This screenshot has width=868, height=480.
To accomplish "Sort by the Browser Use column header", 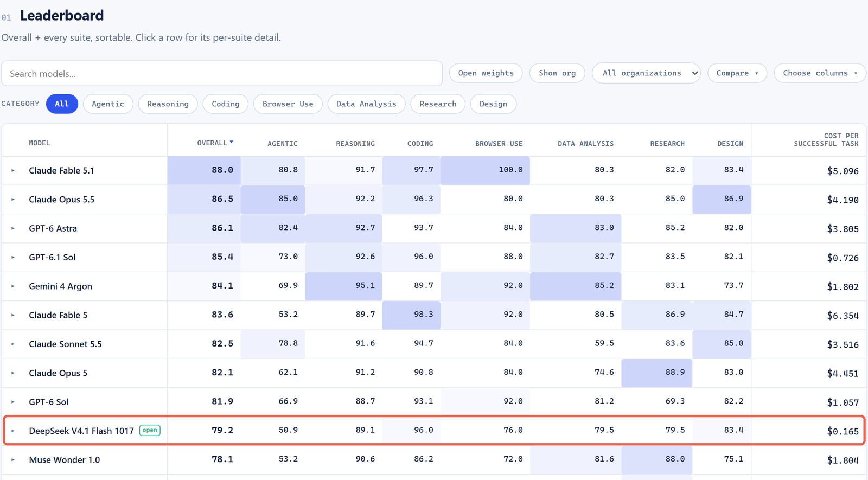I will pos(499,144).
